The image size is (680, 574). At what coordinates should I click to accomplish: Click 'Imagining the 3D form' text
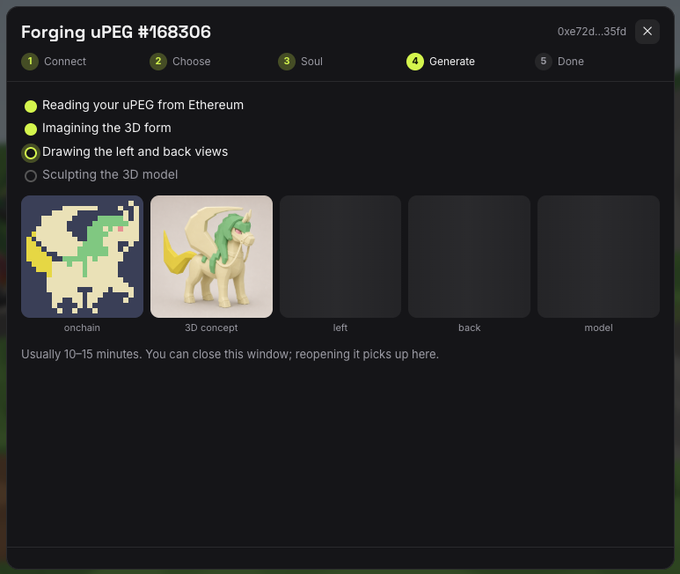coord(107,128)
